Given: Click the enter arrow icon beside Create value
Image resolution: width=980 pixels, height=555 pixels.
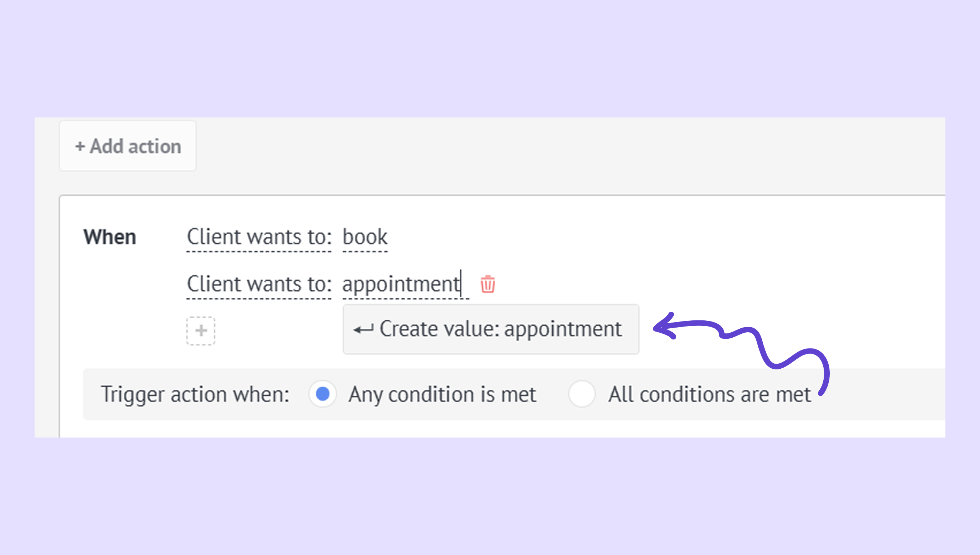Looking at the screenshot, I should coord(363,329).
